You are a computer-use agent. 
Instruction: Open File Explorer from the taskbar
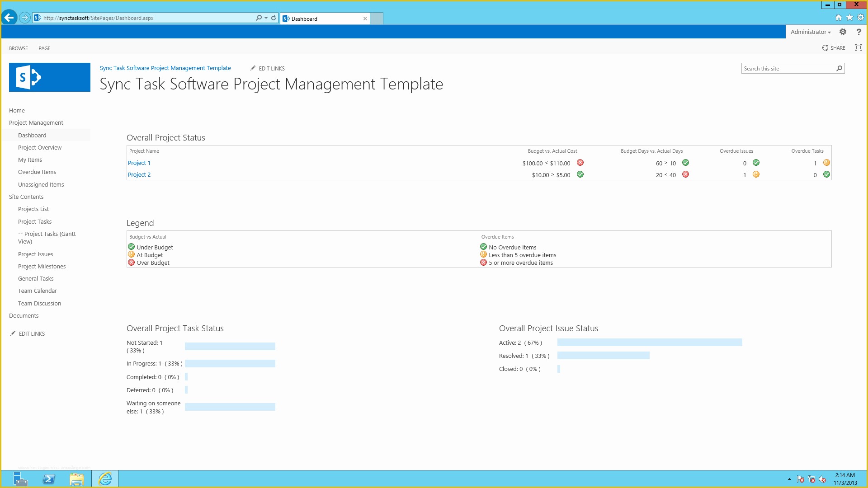click(77, 479)
